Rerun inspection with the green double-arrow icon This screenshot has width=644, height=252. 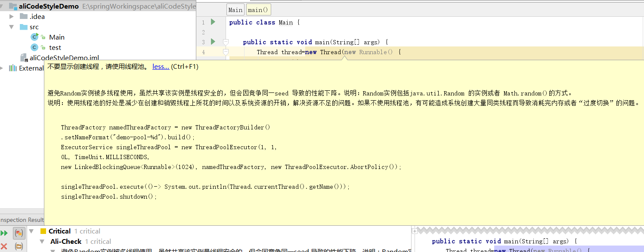[4, 233]
